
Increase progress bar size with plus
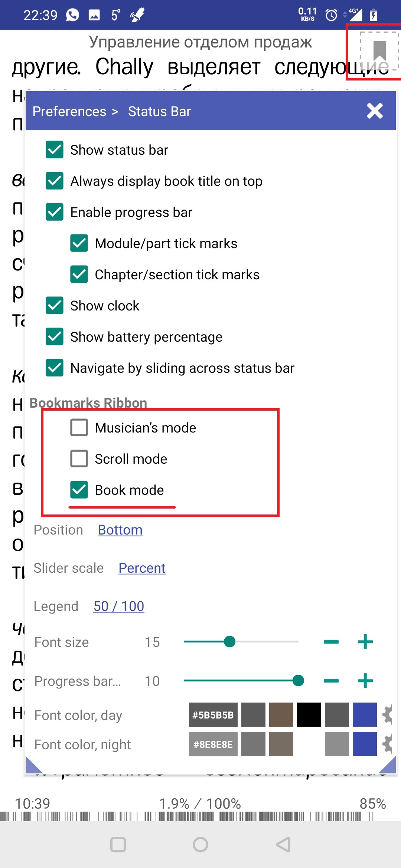tap(365, 681)
